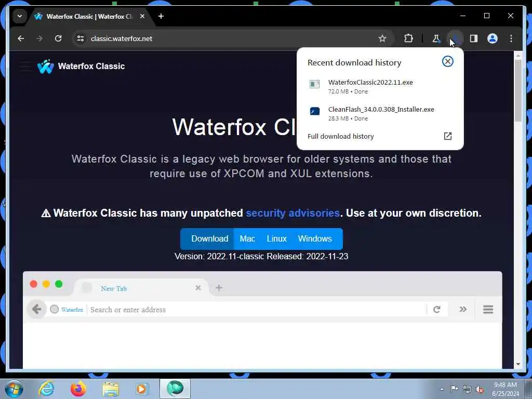Close the Recent download history popup
Screen dimensions: 532x399
point(447,61)
